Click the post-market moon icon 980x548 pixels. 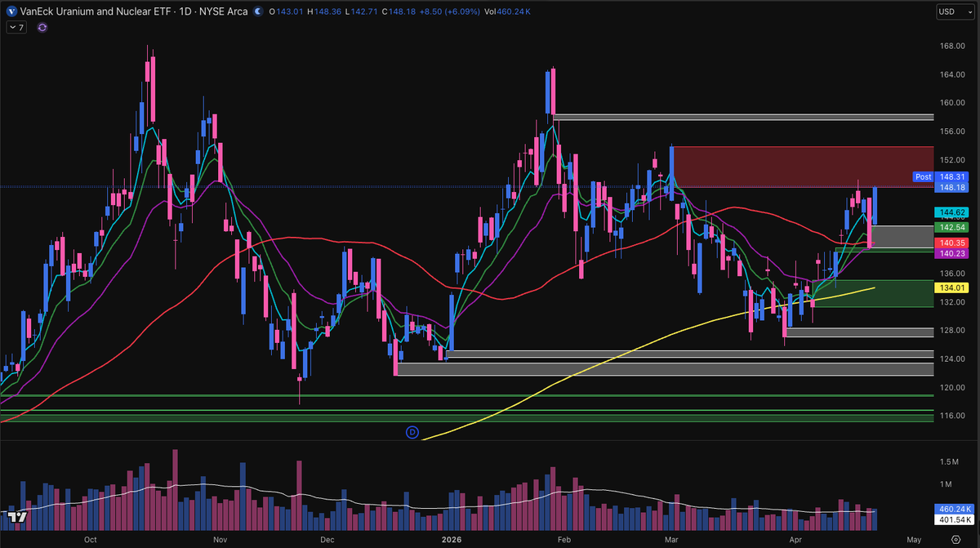tap(258, 12)
